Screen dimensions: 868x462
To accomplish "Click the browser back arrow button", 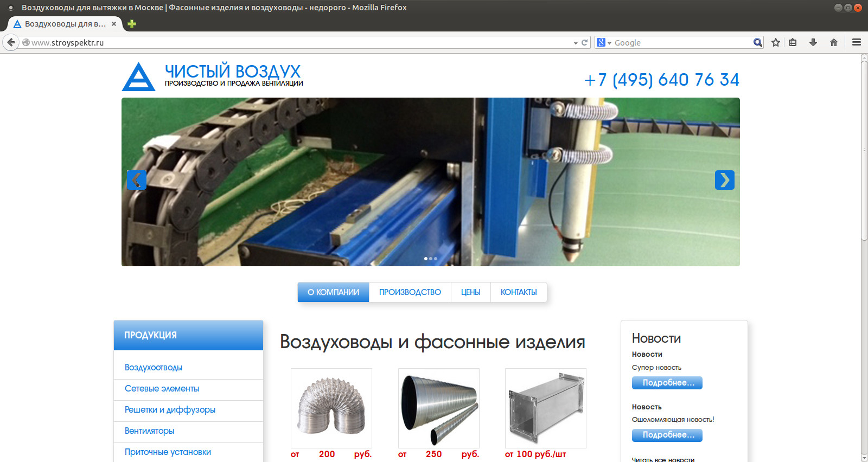I will click(x=11, y=42).
